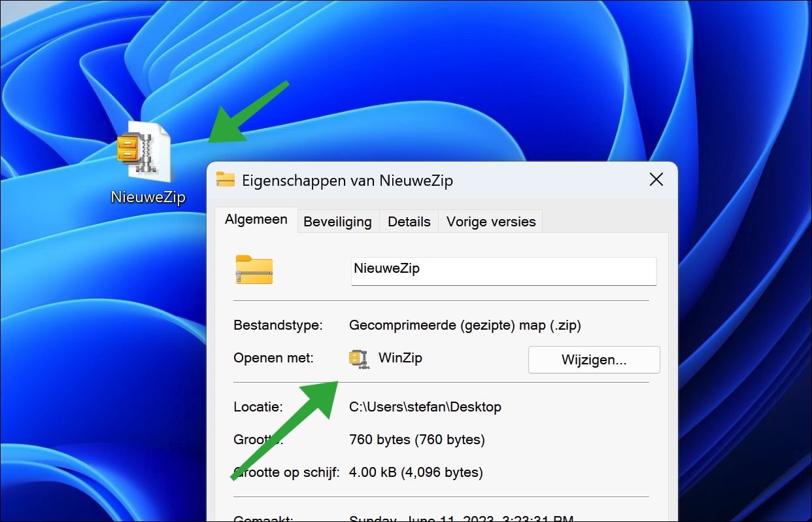Click the zipped folder icon beside the name field

point(254,270)
